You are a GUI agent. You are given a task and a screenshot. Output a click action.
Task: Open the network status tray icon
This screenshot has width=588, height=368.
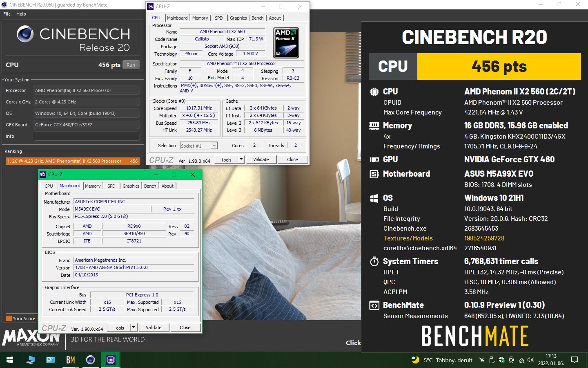pos(521,360)
